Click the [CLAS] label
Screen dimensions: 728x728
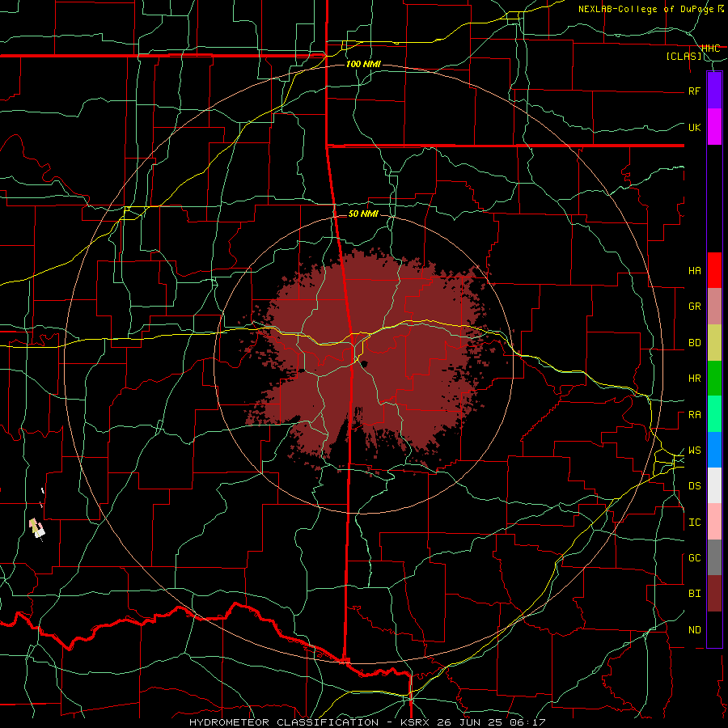pyautogui.click(x=684, y=57)
